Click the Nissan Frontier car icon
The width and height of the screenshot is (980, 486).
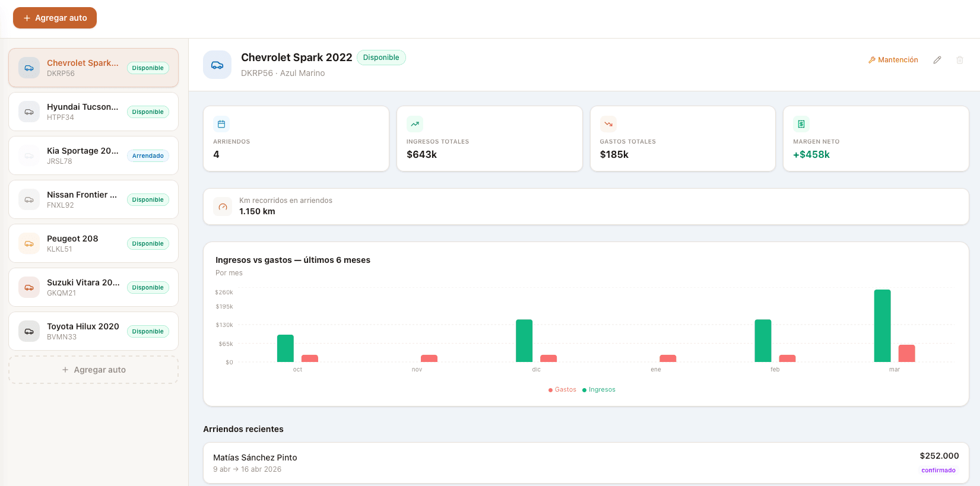[29, 199]
